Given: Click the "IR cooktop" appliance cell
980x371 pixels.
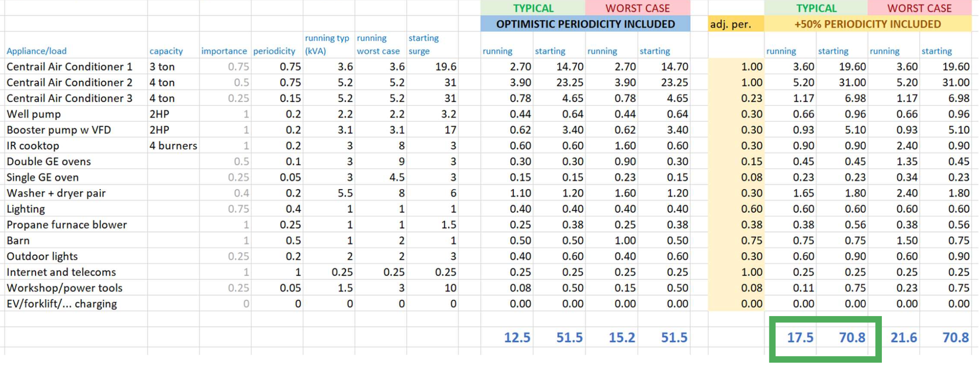Looking at the screenshot, I should (x=76, y=145).
